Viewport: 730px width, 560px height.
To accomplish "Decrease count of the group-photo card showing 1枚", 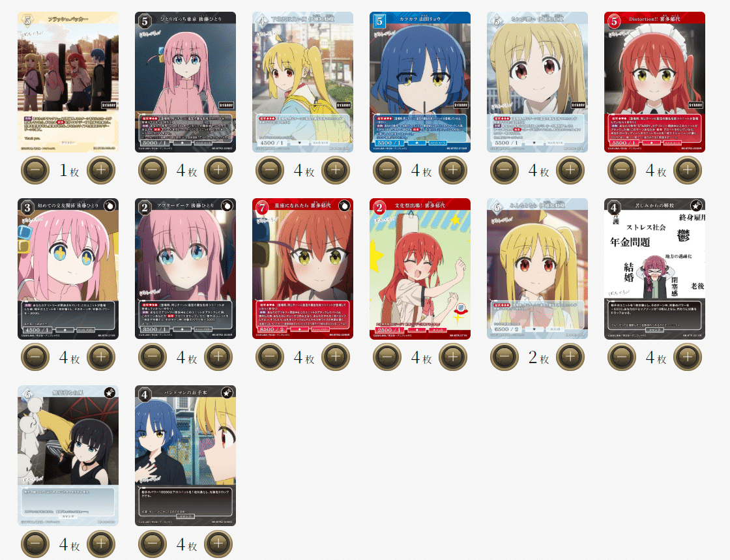I will (35, 170).
